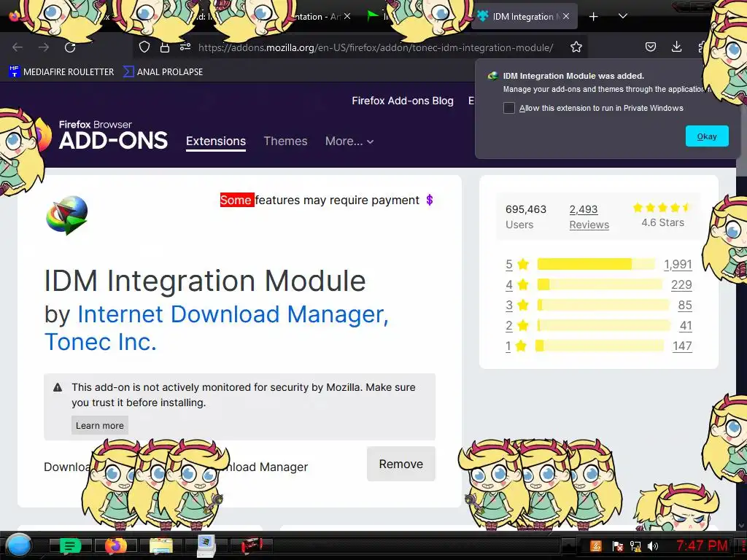Open the Action Center flag tray icon
747x560 pixels.
(x=617, y=546)
